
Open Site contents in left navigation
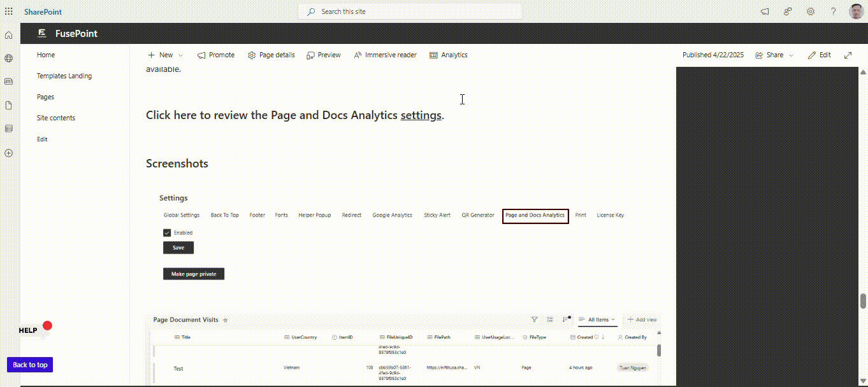(56, 118)
